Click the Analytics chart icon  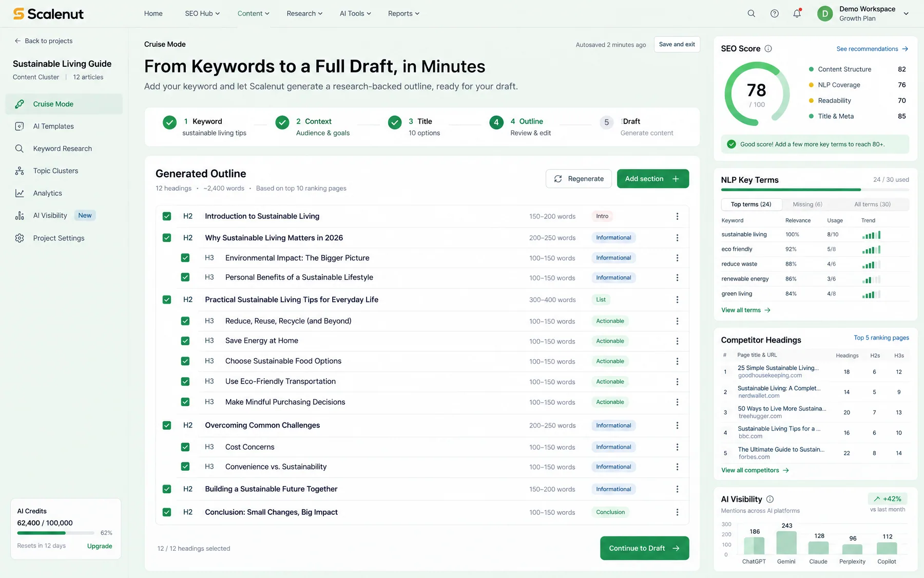point(20,193)
